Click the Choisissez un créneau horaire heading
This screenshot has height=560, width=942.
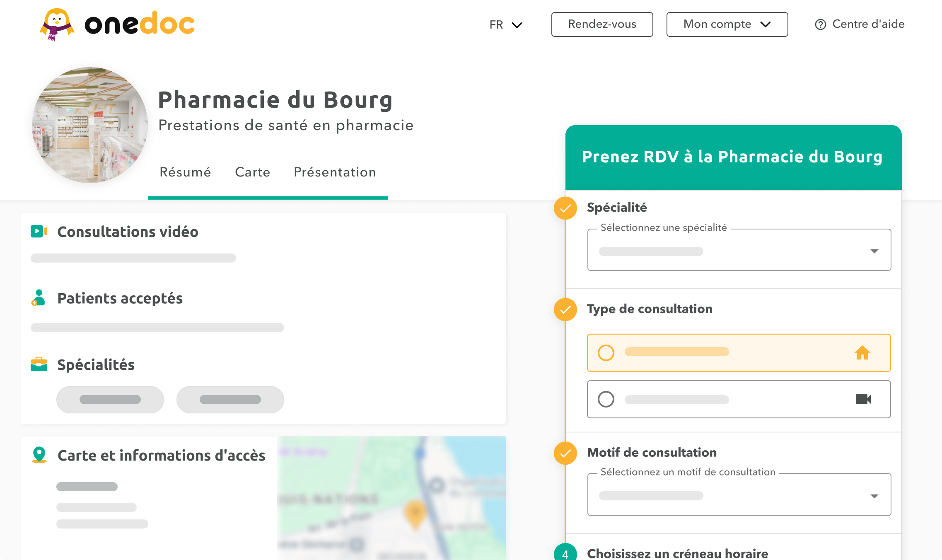[x=678, y=553]
